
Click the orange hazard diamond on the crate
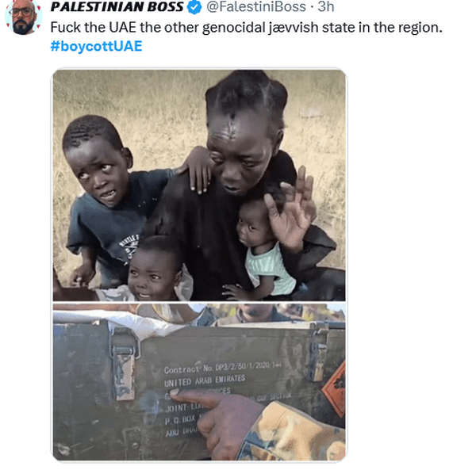pos(334,388)
